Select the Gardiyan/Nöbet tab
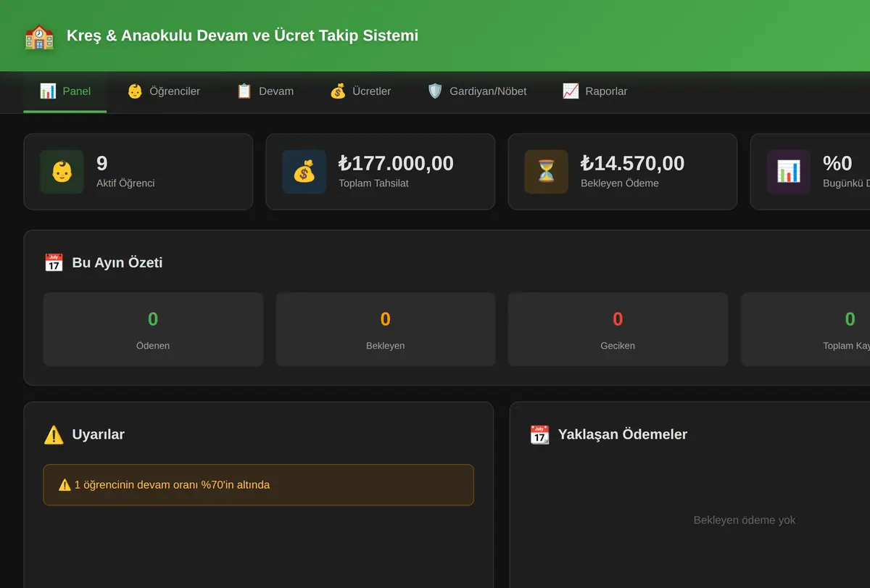This screenshot has height=588, width=870. click(477, 91)
